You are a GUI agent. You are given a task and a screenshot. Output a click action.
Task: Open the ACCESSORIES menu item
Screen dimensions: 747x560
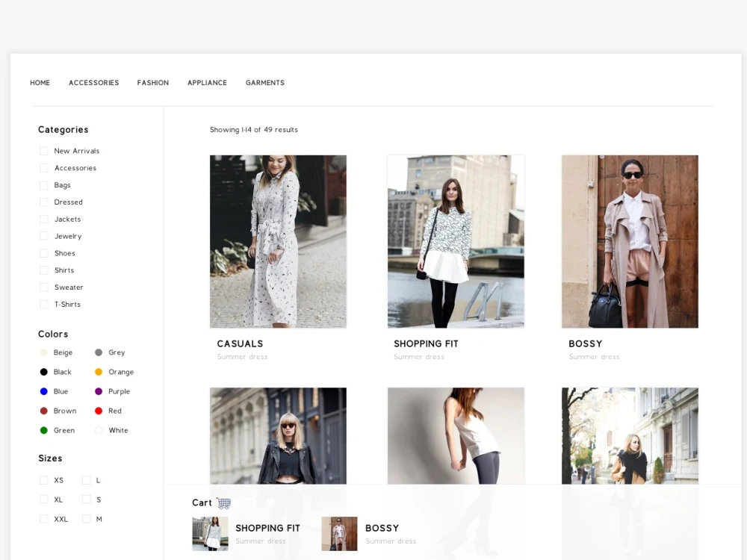[94, 83]
